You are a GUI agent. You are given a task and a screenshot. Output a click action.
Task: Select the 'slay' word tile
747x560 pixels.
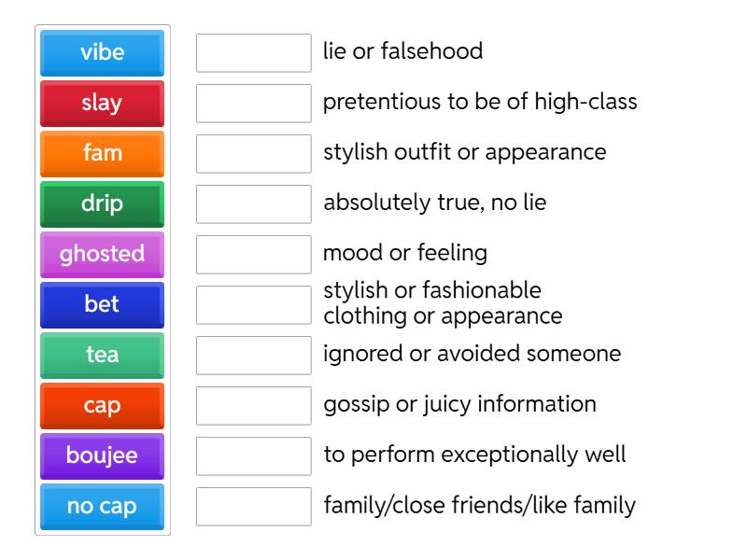click(101, 103)
